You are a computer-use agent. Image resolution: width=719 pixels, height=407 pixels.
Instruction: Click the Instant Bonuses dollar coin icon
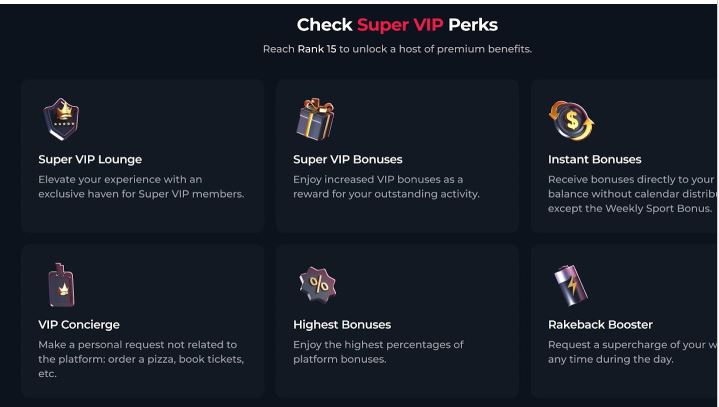pyautogui.click(x=571, y=121)
